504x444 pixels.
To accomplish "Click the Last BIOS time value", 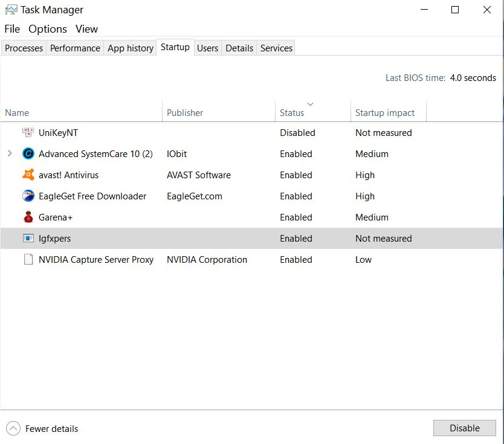I will 473,78.
